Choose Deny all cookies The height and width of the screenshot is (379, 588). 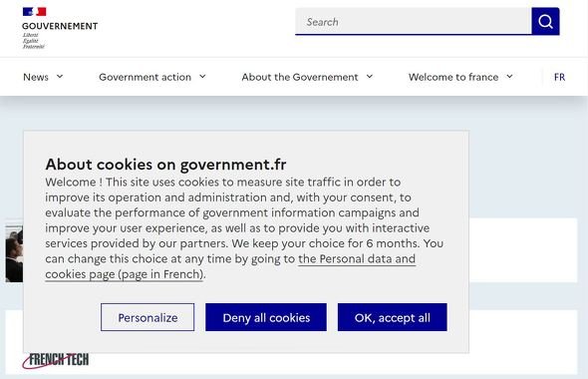pyautogui.click(x=266, y=317)
